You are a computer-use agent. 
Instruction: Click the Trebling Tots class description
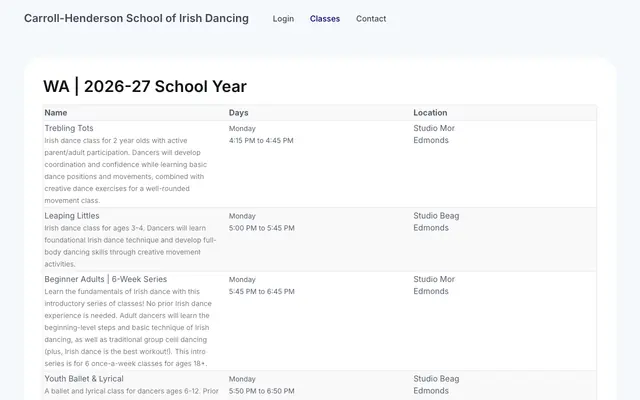click(126, 171)
